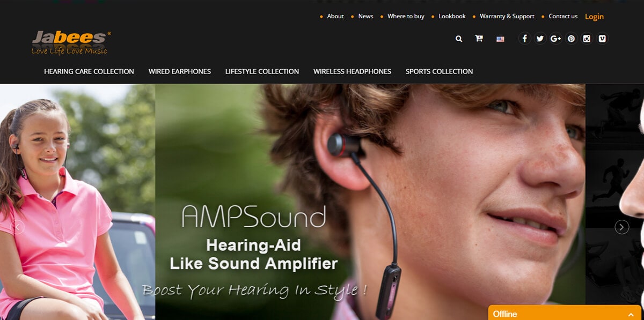Open the Instagram social icon
The height and width of the screenshot is (320, 644).
[587, 39]
